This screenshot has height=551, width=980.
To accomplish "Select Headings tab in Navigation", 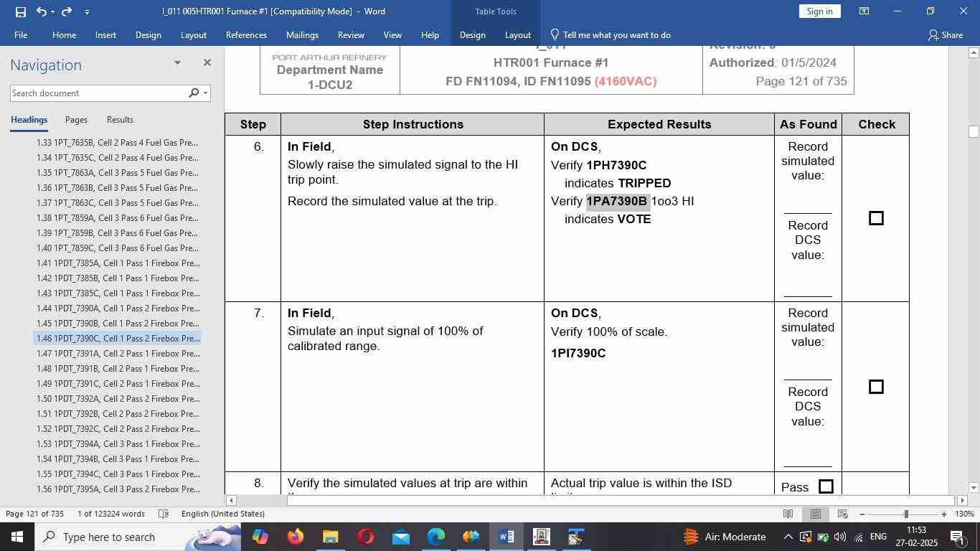I will point(29,120).
